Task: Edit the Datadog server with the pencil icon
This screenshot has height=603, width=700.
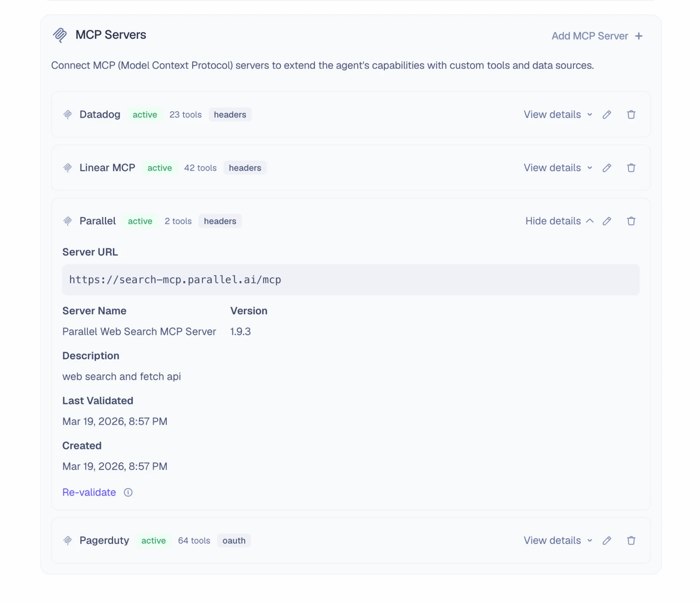Action: 607,114
